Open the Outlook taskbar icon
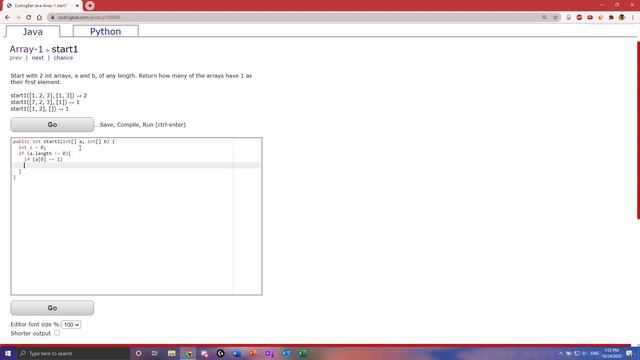 pyautogui.click(x=286, y=353)
